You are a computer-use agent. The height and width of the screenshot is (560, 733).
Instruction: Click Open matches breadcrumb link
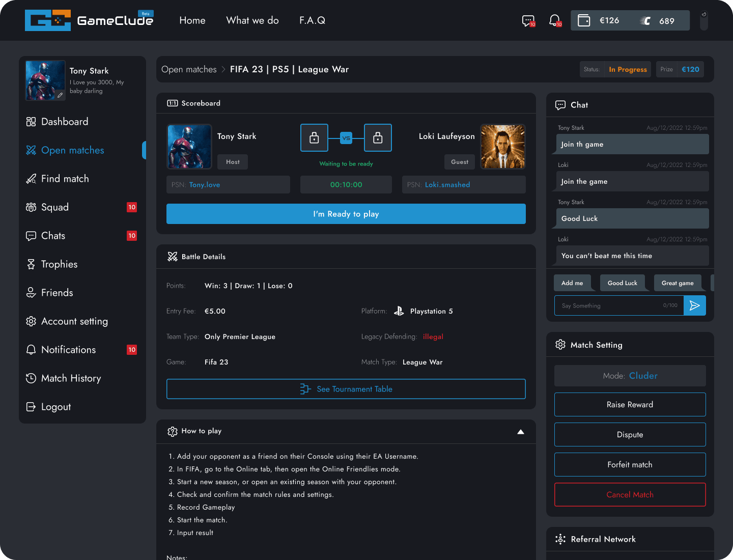(x=189, y=69)
